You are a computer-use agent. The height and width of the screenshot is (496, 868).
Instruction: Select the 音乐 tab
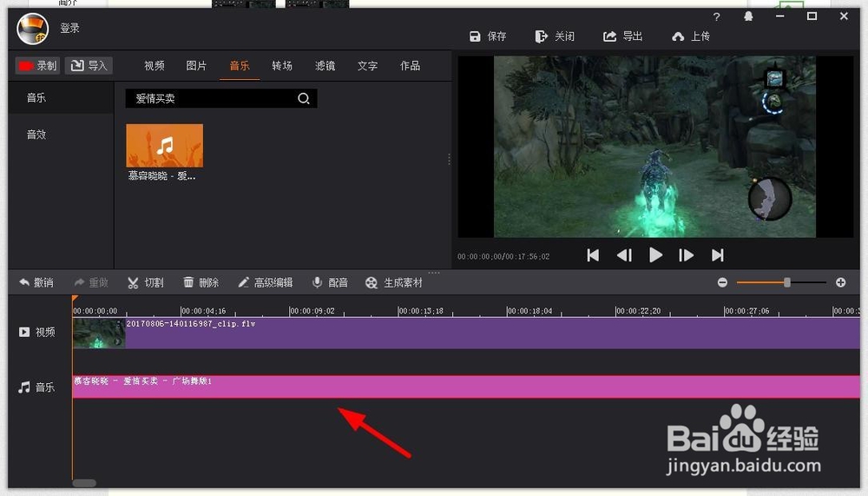[240, 65]
